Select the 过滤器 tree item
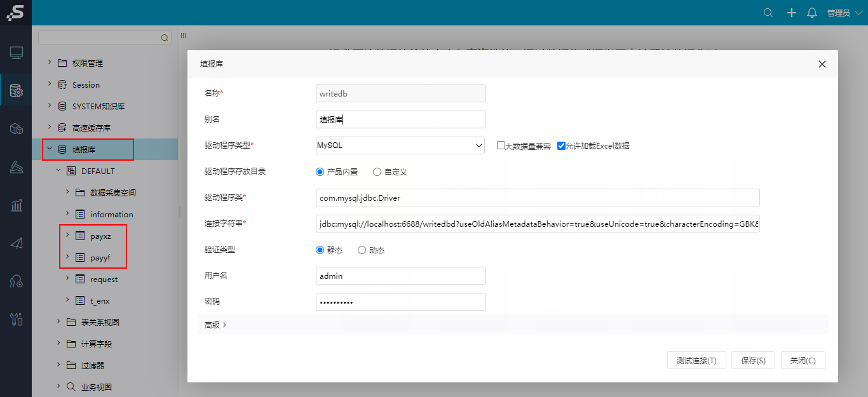This screenshot has width=868, height=397. tap(93, 365)
